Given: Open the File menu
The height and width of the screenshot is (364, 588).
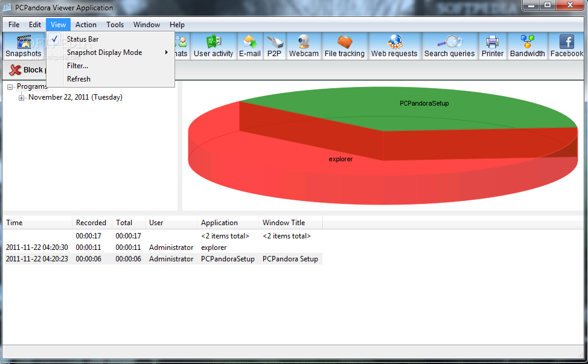Looking at the screenshot, I should pyautogui.click(x=14, y=24).
